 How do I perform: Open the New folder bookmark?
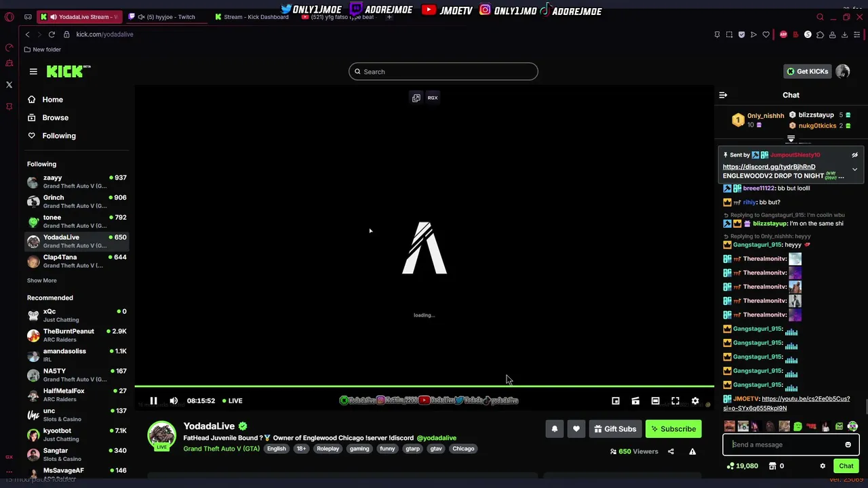[x=42, y=49]
